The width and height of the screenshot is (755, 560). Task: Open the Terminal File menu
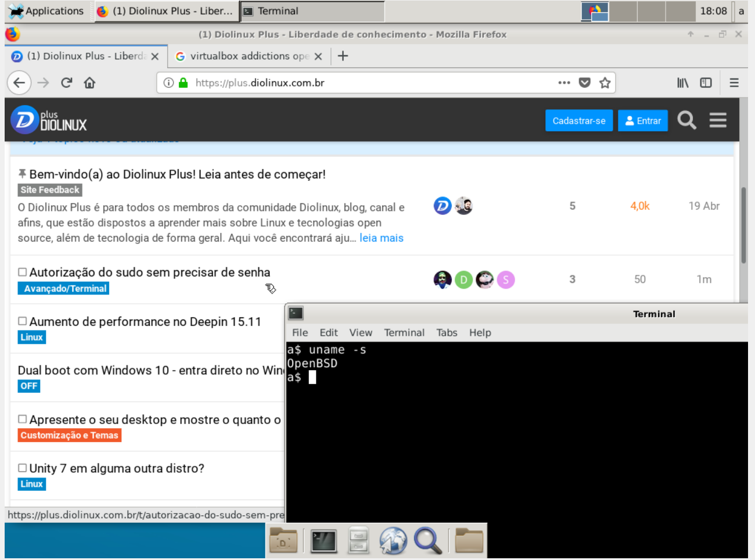300,333
